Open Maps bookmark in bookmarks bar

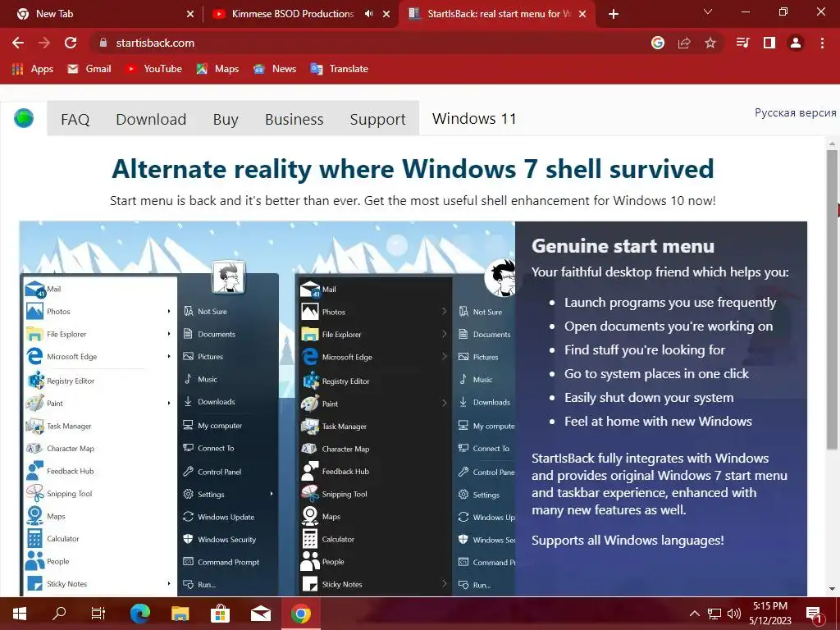(217, 69)
